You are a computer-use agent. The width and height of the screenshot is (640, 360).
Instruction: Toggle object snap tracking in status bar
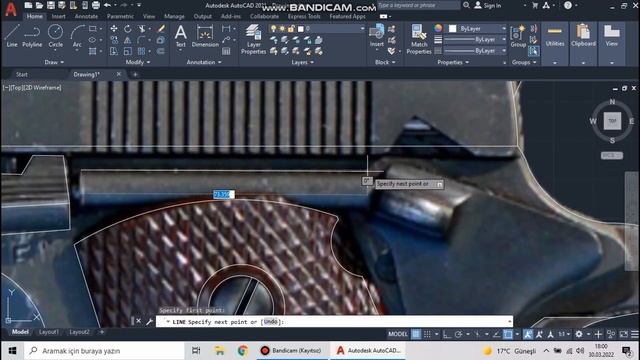click(x=496, y=334)
